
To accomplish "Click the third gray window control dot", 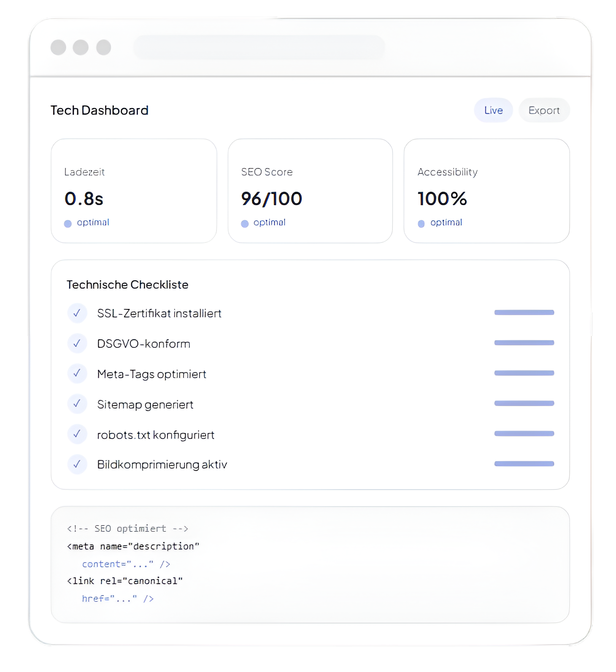I will coord(104,47).
